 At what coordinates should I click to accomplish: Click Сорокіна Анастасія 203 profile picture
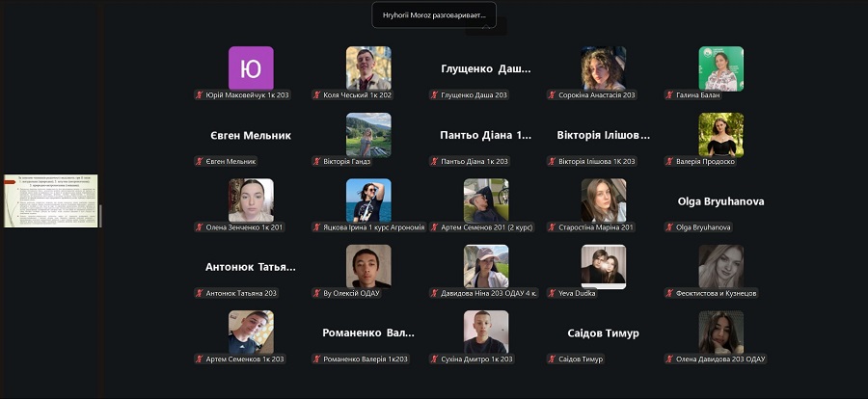(x=604, y=68)
